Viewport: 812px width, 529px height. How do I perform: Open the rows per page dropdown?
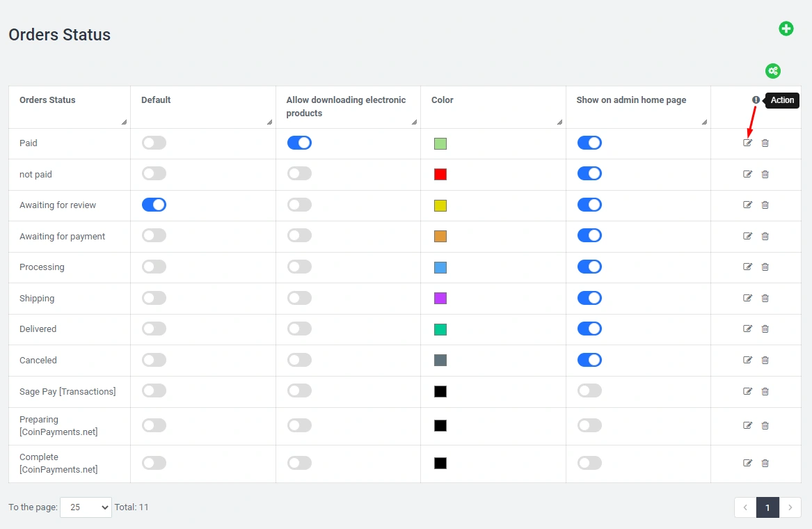(86, 507)
